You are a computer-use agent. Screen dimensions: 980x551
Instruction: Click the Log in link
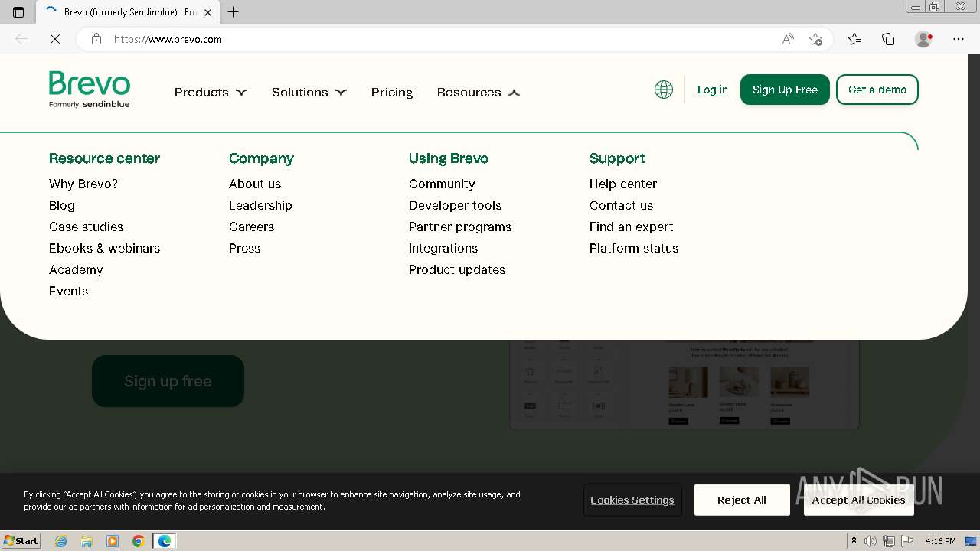[x=713, y=90]
